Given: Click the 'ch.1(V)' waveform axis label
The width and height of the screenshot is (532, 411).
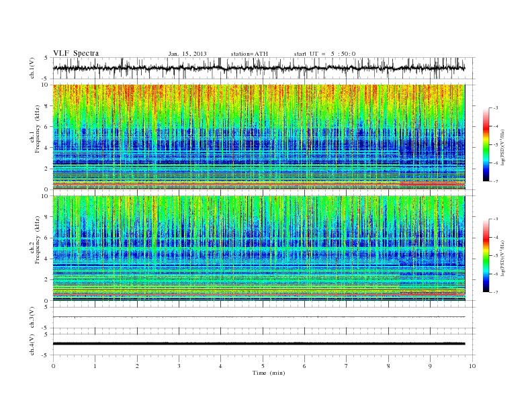Looking at the screenshot, I should point(32,68).
